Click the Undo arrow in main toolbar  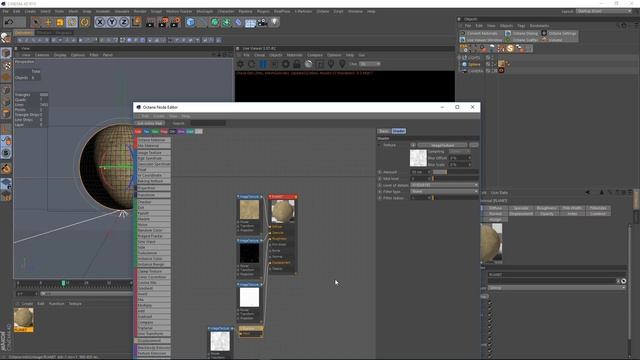point(9,22)
